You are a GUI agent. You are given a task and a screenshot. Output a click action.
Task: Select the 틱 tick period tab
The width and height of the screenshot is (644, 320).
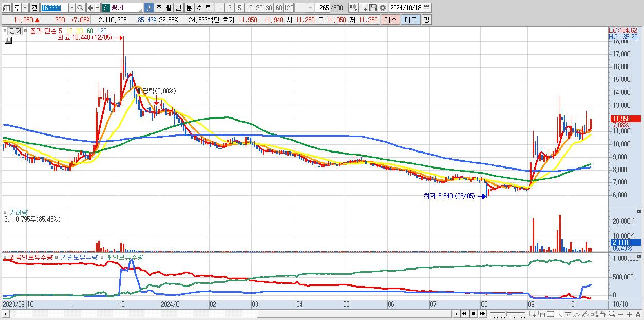208,8
